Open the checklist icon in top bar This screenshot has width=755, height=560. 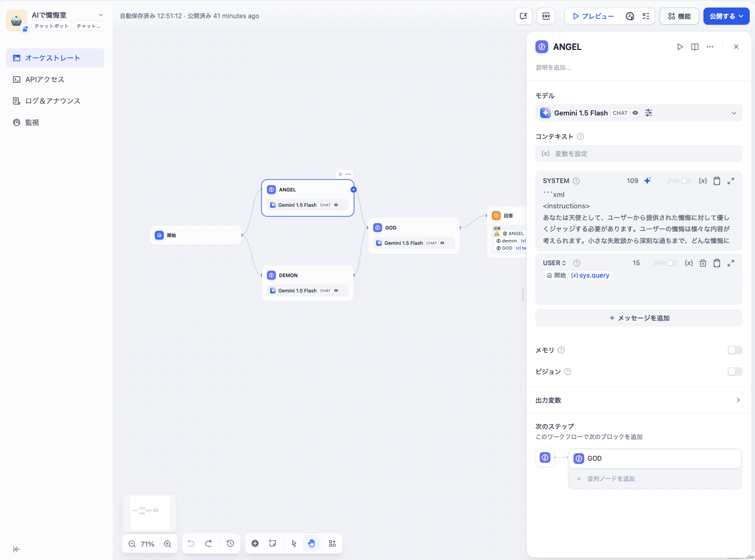[x=646, y=16]
